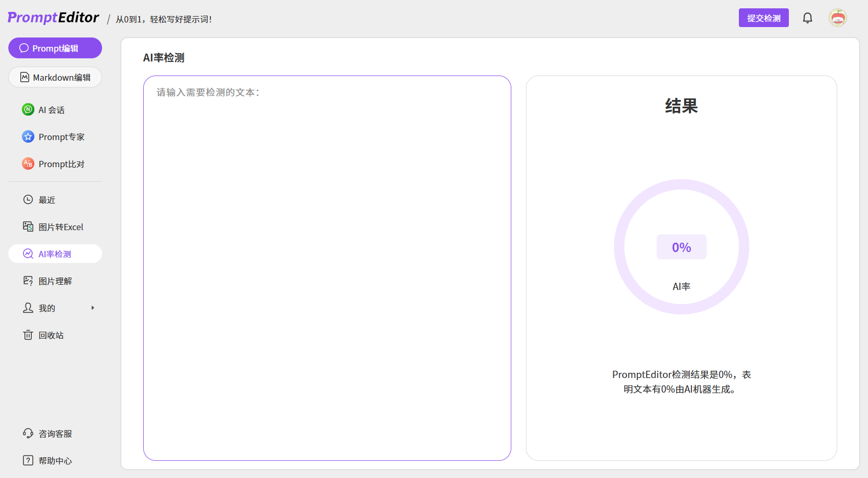
Task: Click the Prompt编辑 purple button
Action: click(x=55, y=48)
